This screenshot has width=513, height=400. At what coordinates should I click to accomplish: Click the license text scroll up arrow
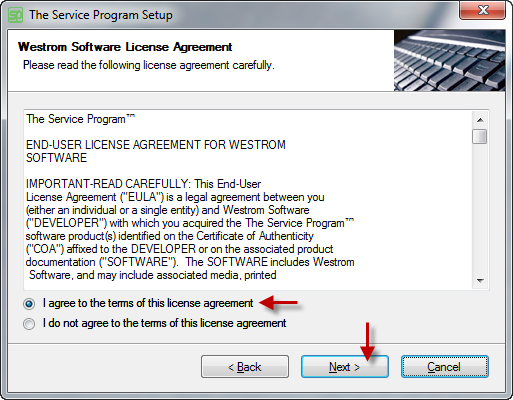(x=480, y=120)
